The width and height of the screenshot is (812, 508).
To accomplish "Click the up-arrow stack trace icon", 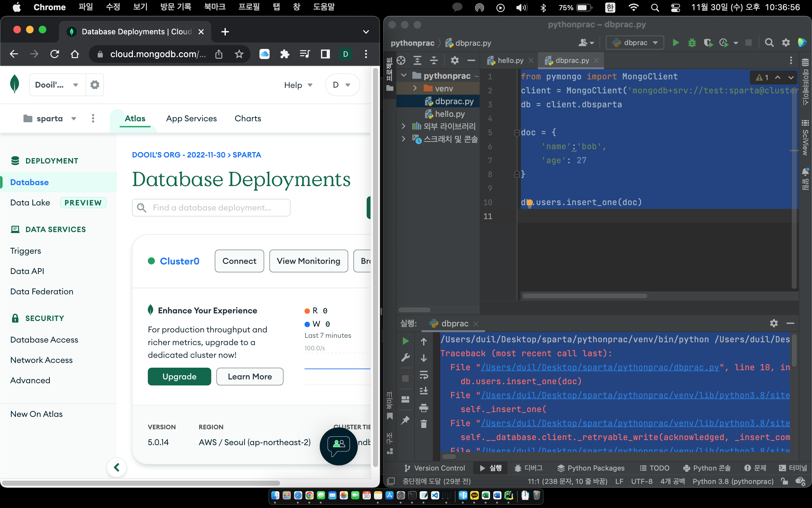I will [423, 341].
